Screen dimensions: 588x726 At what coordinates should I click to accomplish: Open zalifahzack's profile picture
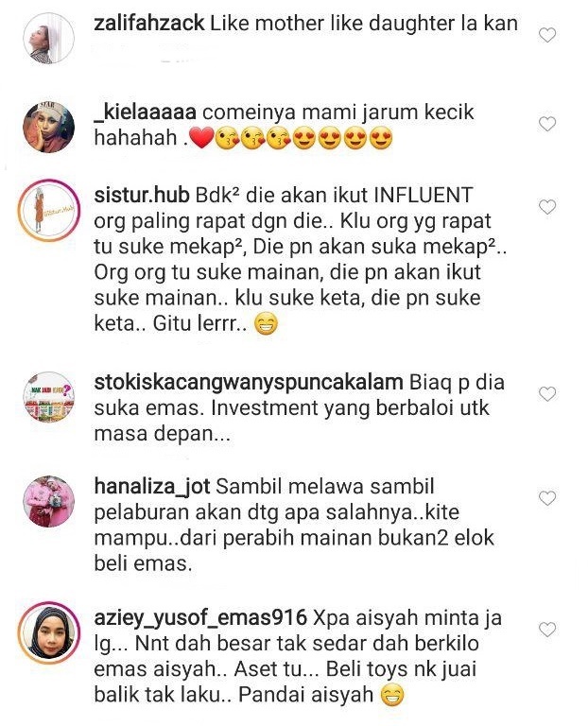48,38
